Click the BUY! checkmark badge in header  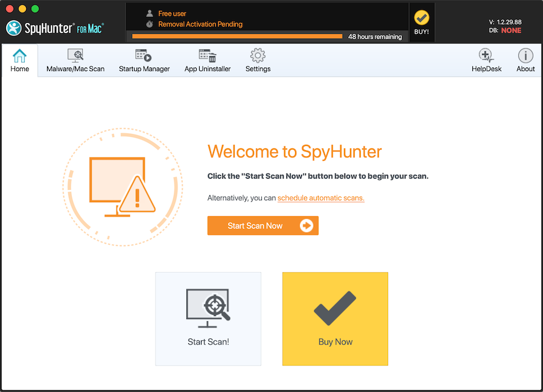click(422, 22)
